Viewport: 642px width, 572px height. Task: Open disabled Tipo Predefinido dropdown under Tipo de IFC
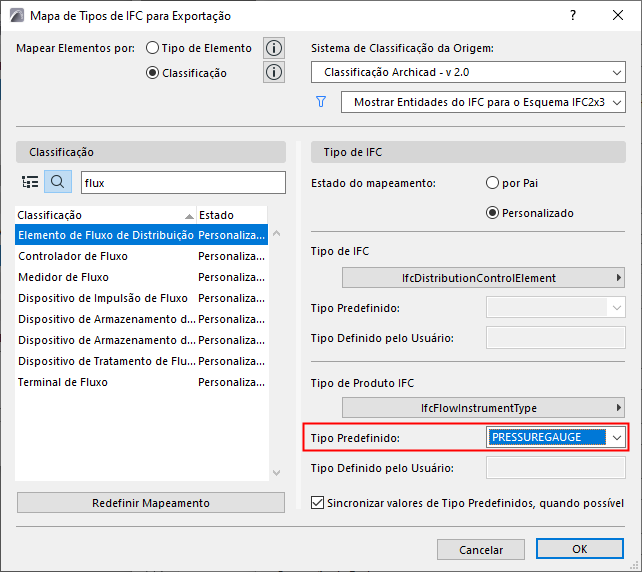point(556,307)
